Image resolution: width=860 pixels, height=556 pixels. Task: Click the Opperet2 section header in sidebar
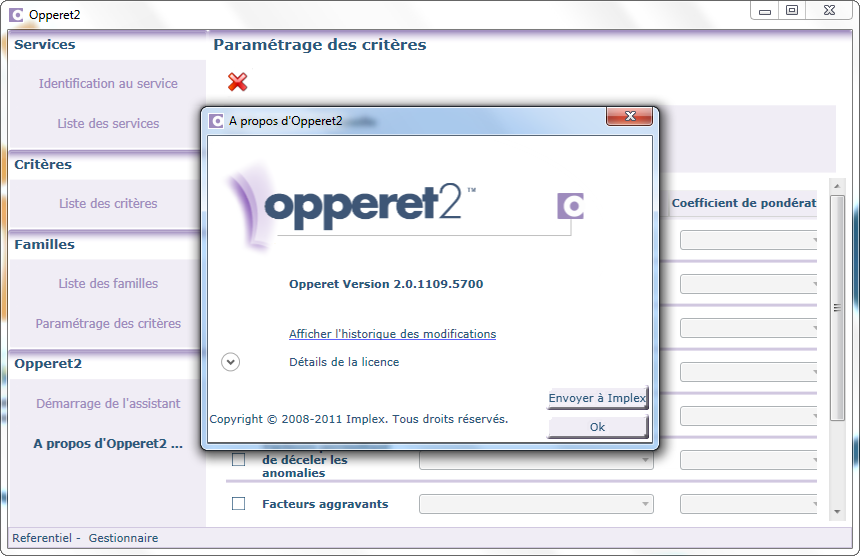click(x=48, y=364)
